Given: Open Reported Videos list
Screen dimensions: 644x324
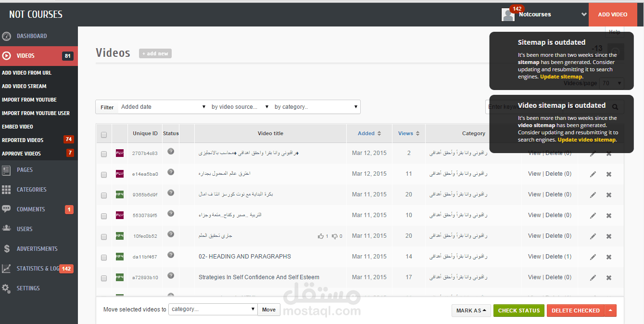Looking at the screenshot, I should point(23,140).
